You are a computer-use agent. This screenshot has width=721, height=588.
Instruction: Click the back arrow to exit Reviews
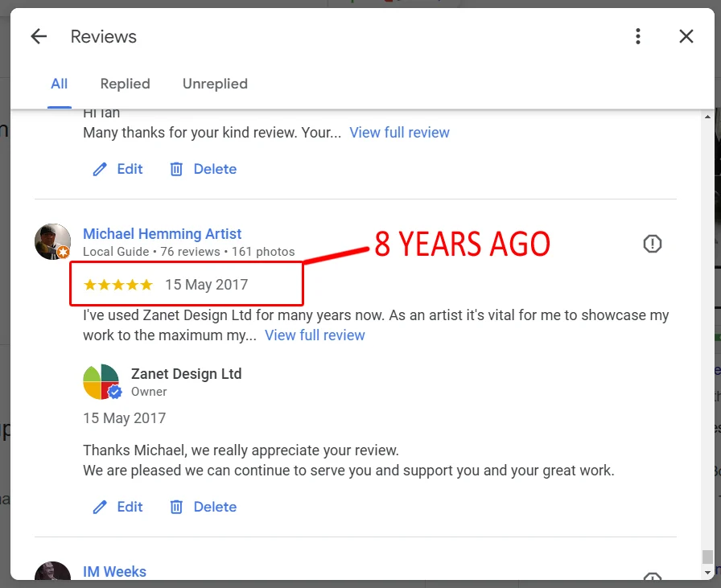(x=38, y=36)
